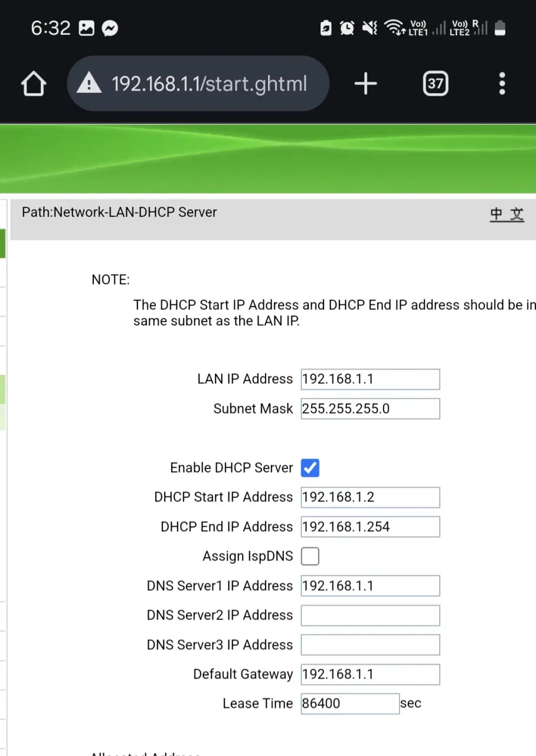Tap the Wi-Fi status icon
This screenshot has width=536, height=756.
point(394,28)
